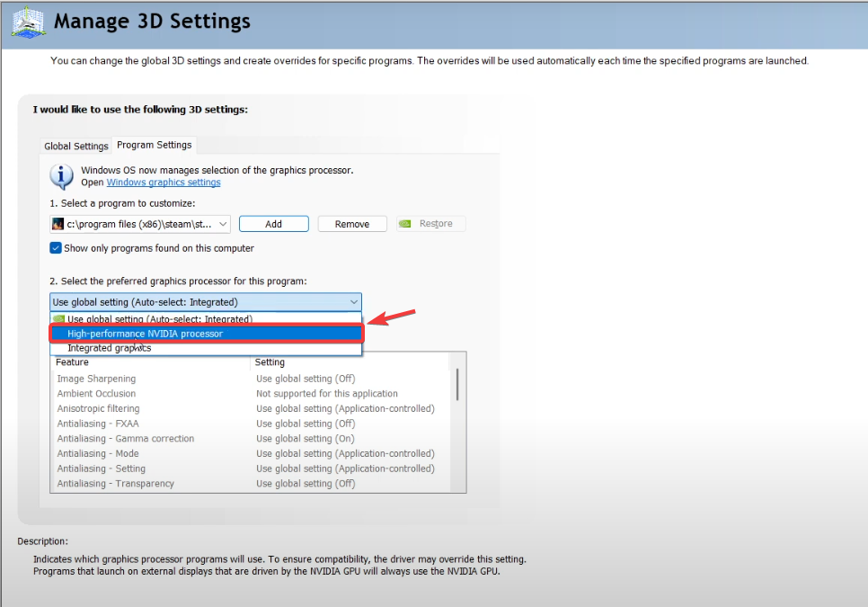The width and height of the screenshot is (868, 607).
Task: Select the Ambient Occlusion feature row
Action: 250,394
